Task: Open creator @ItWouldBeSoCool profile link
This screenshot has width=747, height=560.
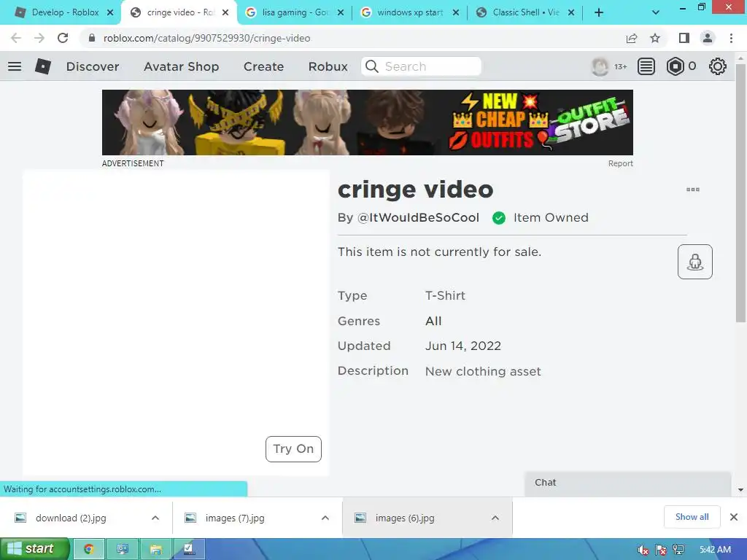Action: pyautogui.click(x=418, y=217)
